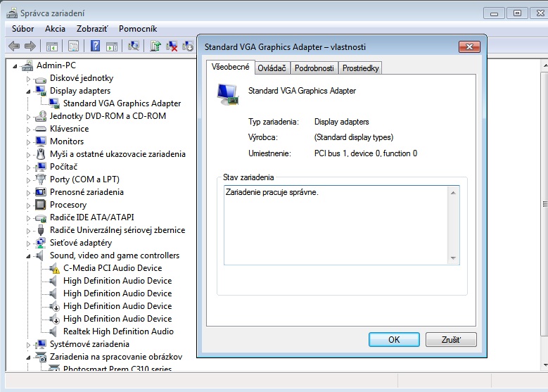The width and height of the screenshot is (548, 392).
Task: Open the Zobraziť menu
Action: [x=92, y=29]
